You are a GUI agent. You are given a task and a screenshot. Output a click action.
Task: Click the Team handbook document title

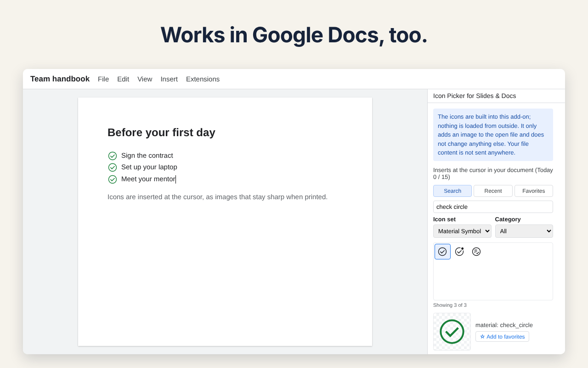point(60,79)
